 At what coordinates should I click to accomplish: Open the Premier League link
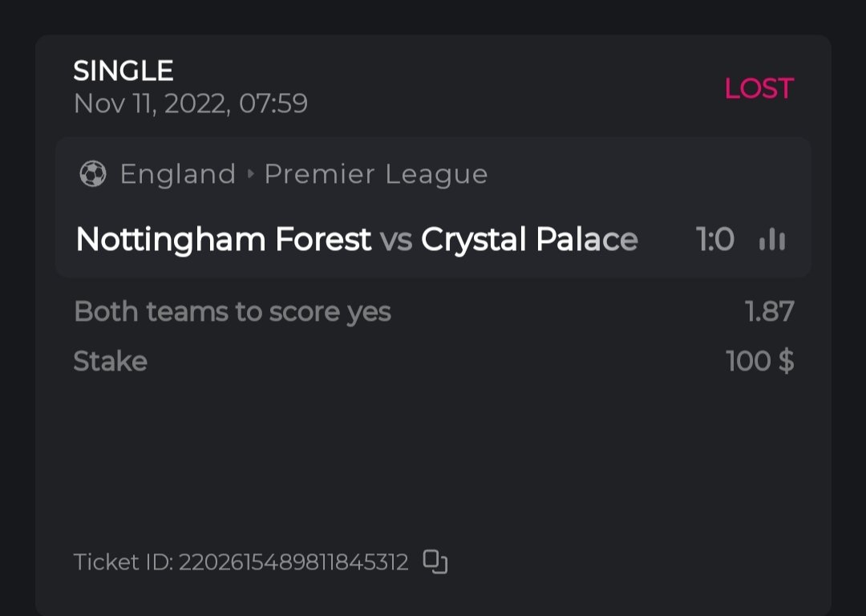pos(375,174)
